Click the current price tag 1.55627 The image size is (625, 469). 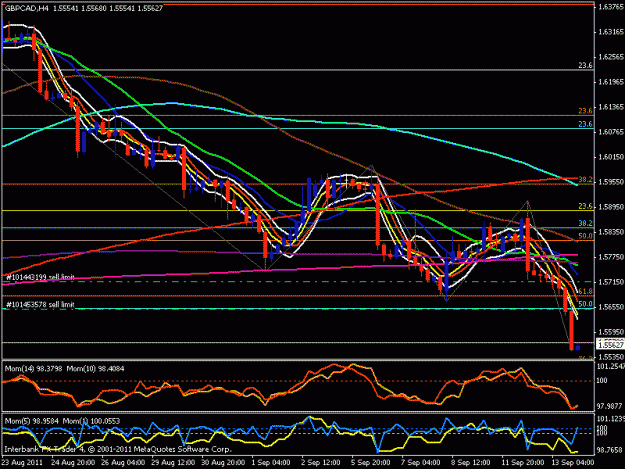(610, 344)
